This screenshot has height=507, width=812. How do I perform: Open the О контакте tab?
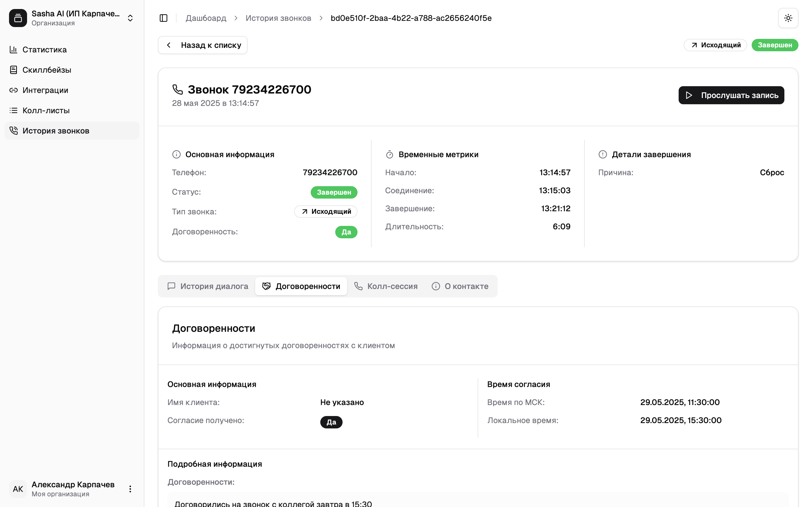point(460,286)
